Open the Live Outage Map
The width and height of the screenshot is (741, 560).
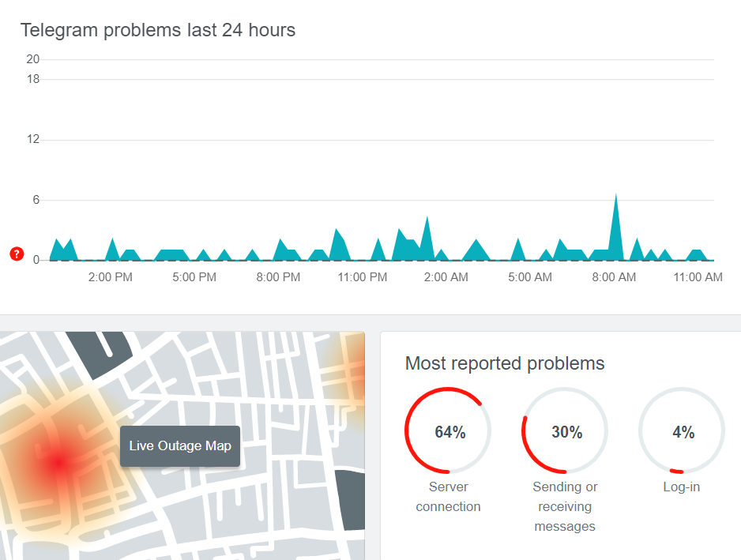(x=180, y=446)
